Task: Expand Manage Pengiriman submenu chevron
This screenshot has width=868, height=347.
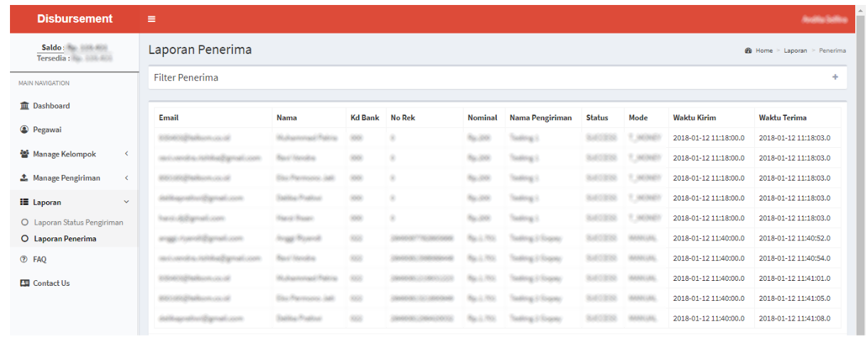Action: (x=126, y=178)
